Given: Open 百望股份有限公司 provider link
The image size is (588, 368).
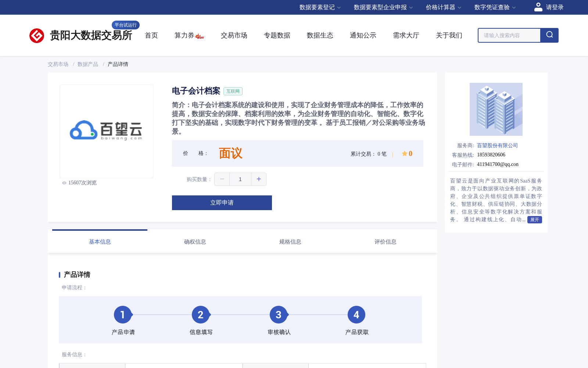Looking at the screenshot, I should point(498,146).
